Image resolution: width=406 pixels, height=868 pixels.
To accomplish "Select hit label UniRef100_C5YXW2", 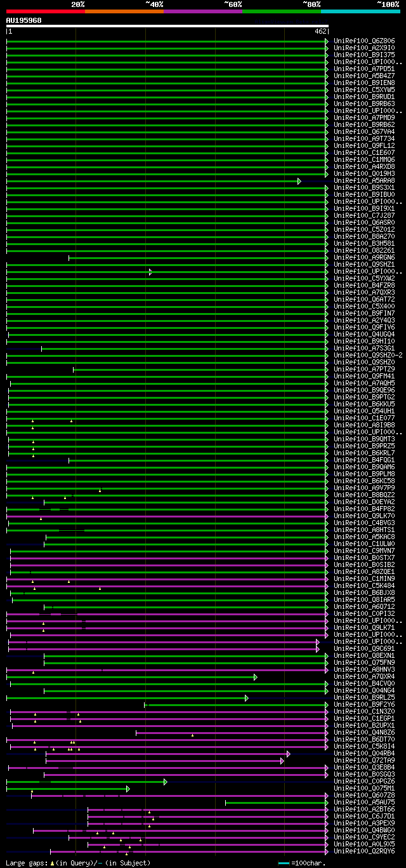I will coord(364,278).
